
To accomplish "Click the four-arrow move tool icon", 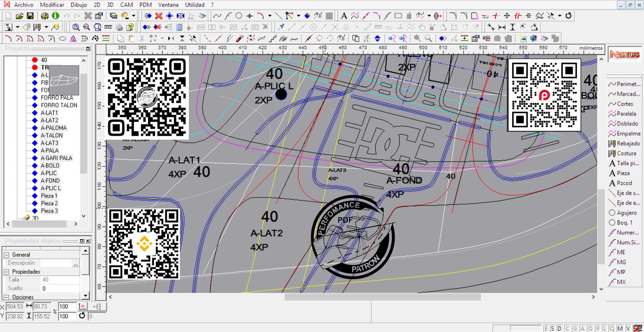I will click(x=507, y=16).
